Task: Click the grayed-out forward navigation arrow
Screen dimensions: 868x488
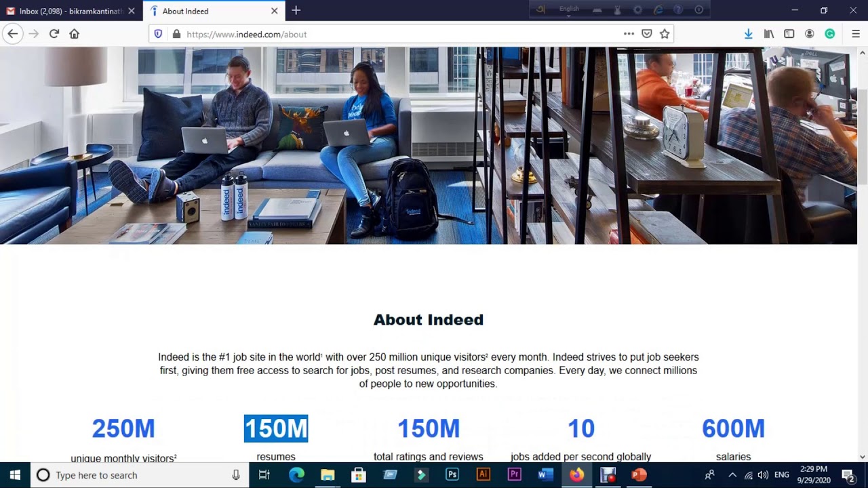Action: pos(33,34)
